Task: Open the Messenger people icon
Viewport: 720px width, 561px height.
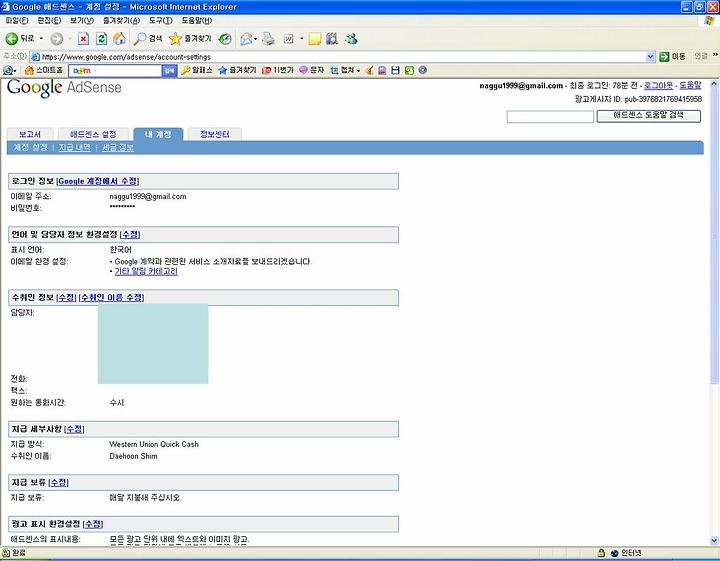Action: pyautogui.click(x=351, y=39)
